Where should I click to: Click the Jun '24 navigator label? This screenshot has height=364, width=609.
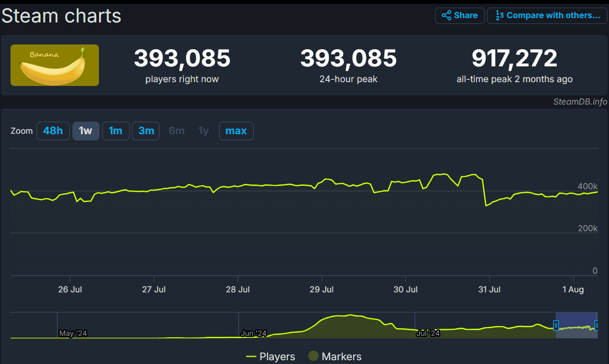tap(253, 333)
